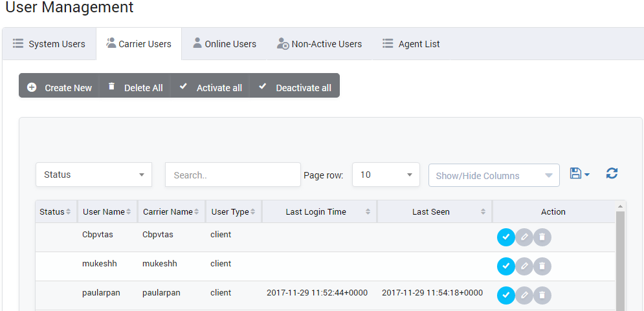This screenshot has width=644, height=311.
Task: Toggle the blue activation checkmark for Cbpvtas
Action: [x=505, y=237]
